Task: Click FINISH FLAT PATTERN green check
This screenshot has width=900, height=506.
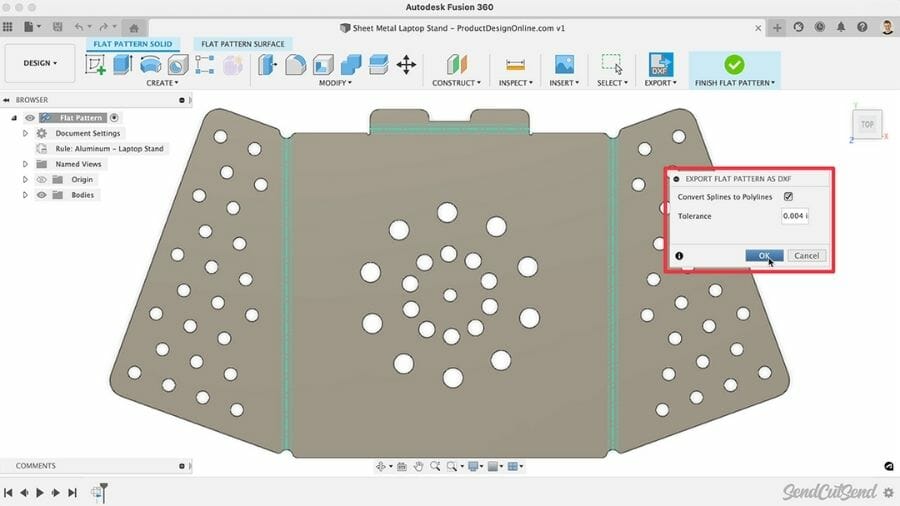Action: tap(734, 64)
